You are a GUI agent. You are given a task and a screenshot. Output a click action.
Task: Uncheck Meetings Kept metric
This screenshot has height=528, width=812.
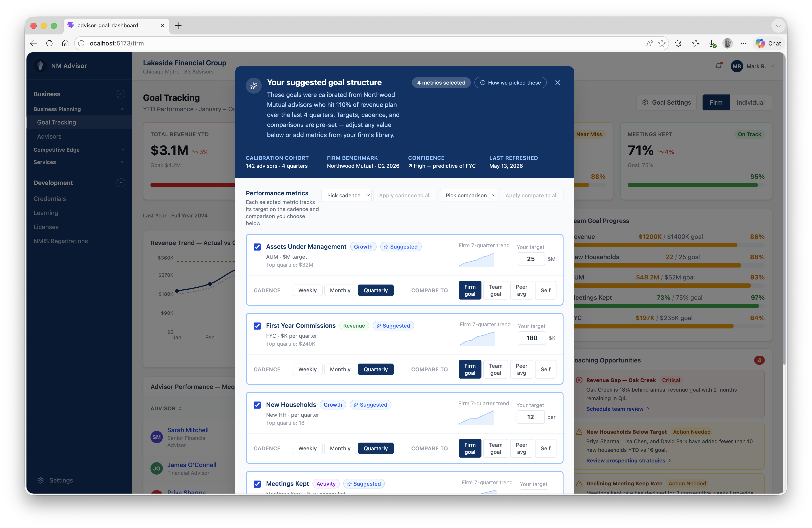click(x=257, y=484)
